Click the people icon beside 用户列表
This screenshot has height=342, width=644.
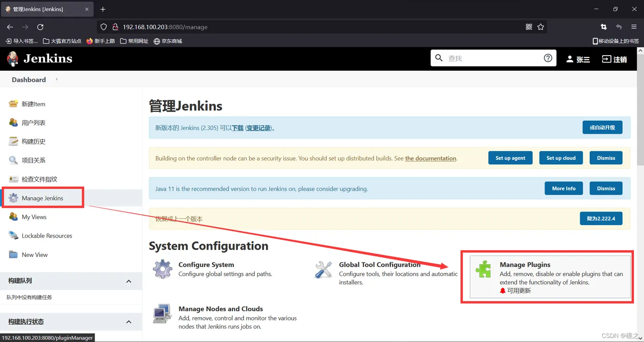click(13, 123)
